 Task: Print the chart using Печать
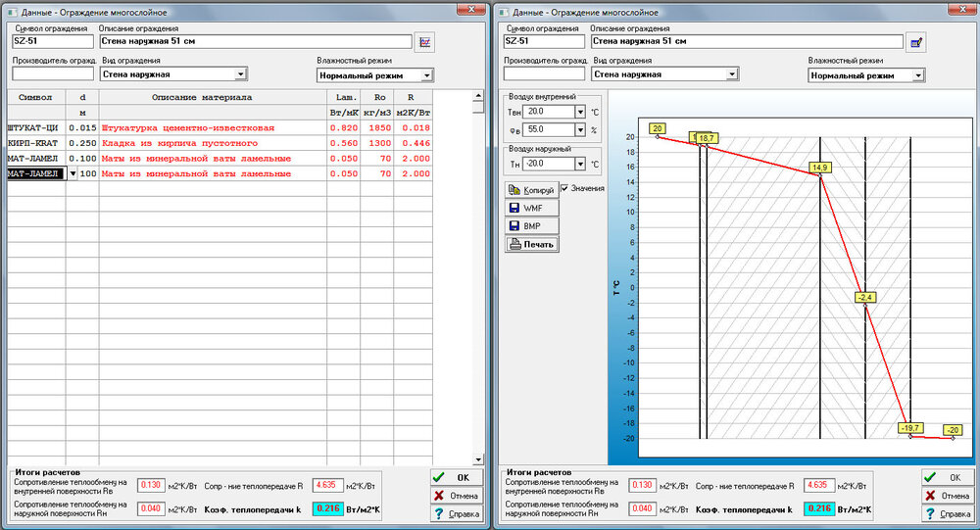pos(530,245)
